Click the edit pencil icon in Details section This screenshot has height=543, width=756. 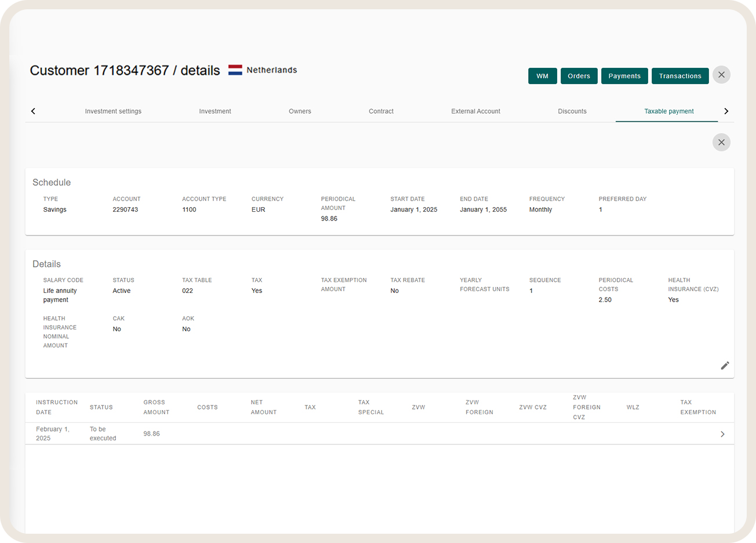coord(725,365)
